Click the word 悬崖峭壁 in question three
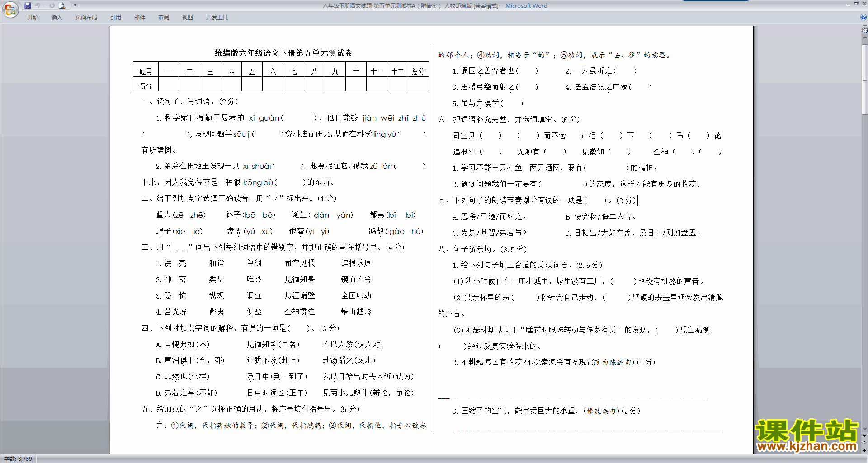 300,296
